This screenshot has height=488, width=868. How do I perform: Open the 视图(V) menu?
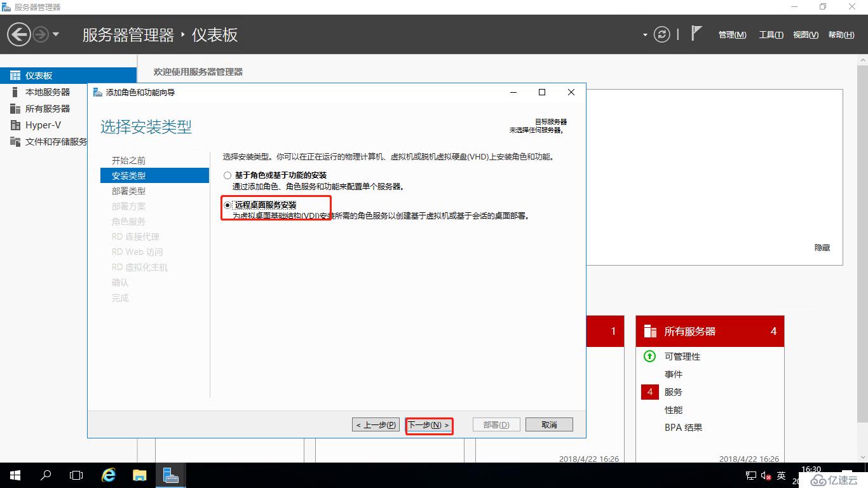[806, 35]
